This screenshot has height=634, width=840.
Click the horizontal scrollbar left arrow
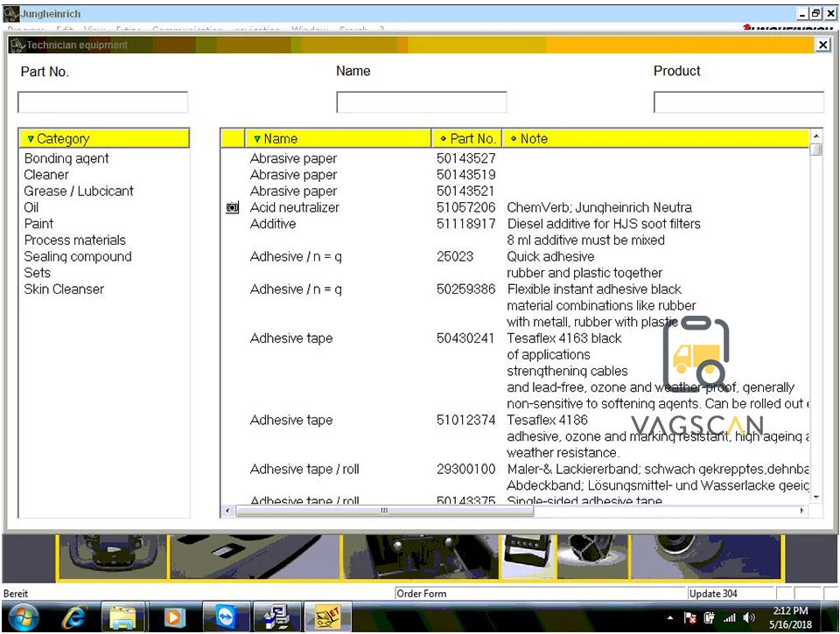(x=227, y=511)
